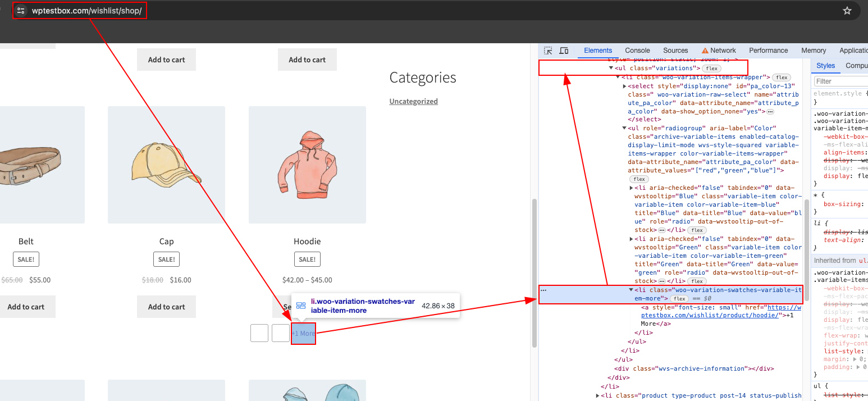Add the Belt to cart

tap(26, 307)
